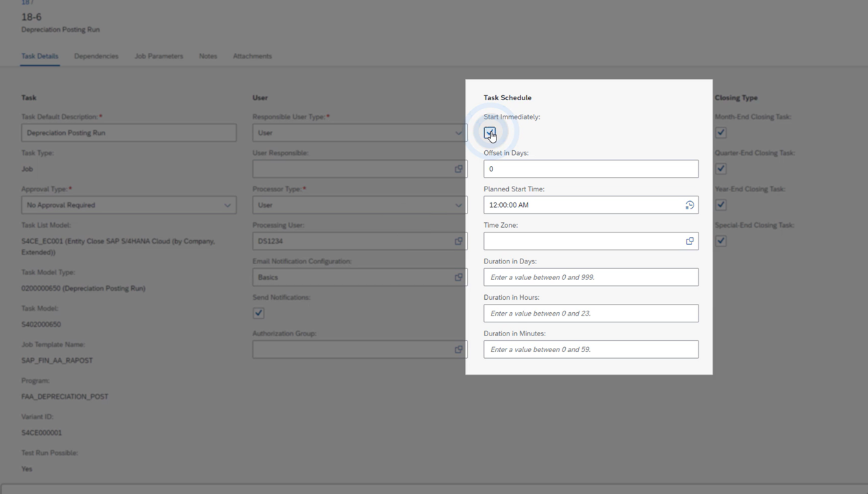Image resolution: width=868 pixels, height=494 pixels.
Task: Switch to the Dependencies tab
Action: point(96,56)
